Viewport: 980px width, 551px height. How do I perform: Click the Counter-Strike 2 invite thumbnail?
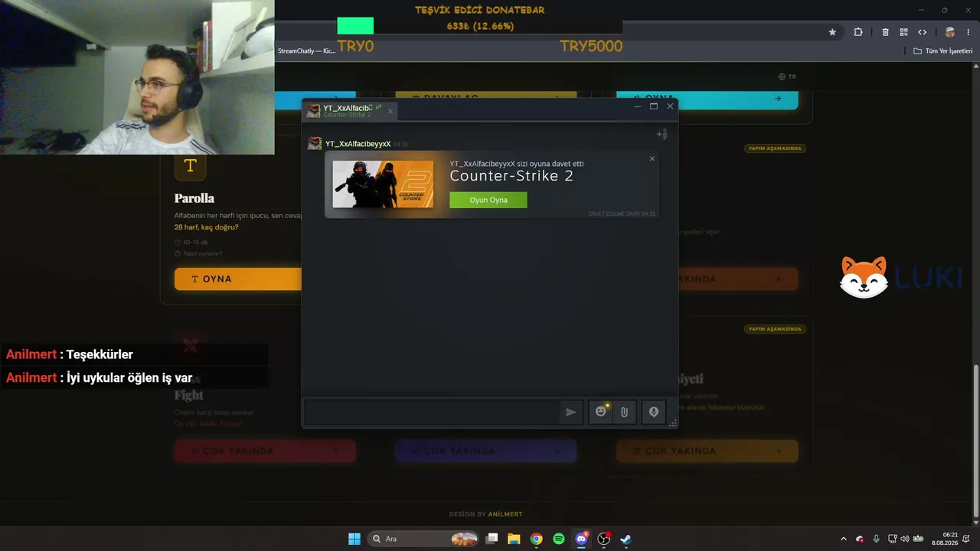tap(383, 184)
